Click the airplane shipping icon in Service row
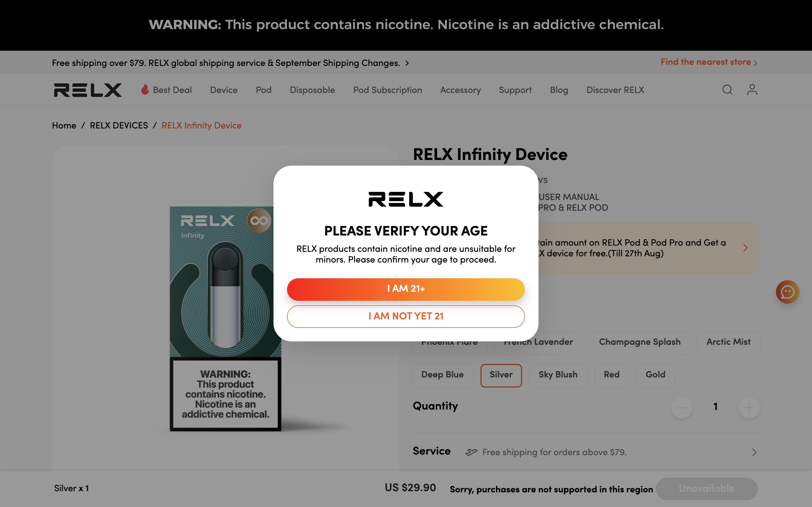 (x=471, y=452)
